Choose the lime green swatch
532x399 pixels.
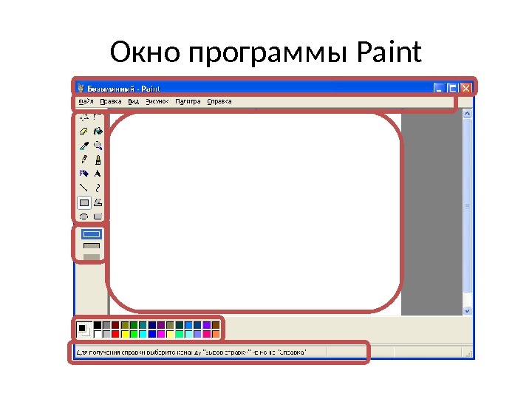pyautogui.click(x=134, y=334)
